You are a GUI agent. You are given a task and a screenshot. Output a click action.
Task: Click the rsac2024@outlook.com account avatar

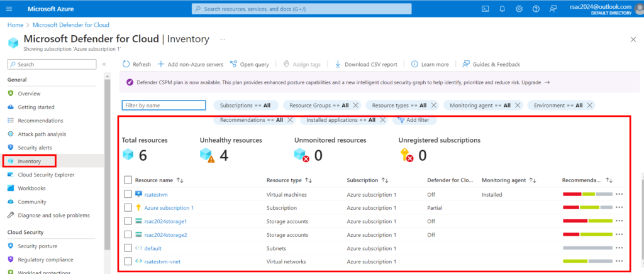640,9
